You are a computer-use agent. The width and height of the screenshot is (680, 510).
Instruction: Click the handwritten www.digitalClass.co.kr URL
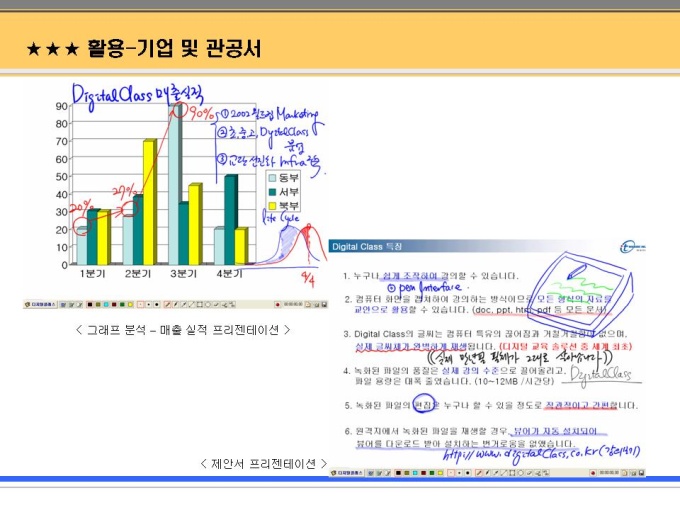pos(541,454)
